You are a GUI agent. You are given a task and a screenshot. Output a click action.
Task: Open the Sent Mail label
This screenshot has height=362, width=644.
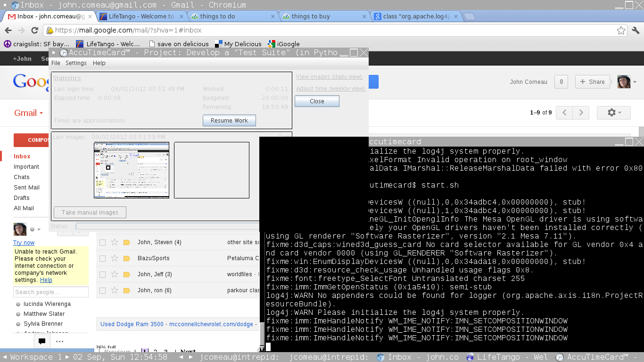[x=27, y=188]
